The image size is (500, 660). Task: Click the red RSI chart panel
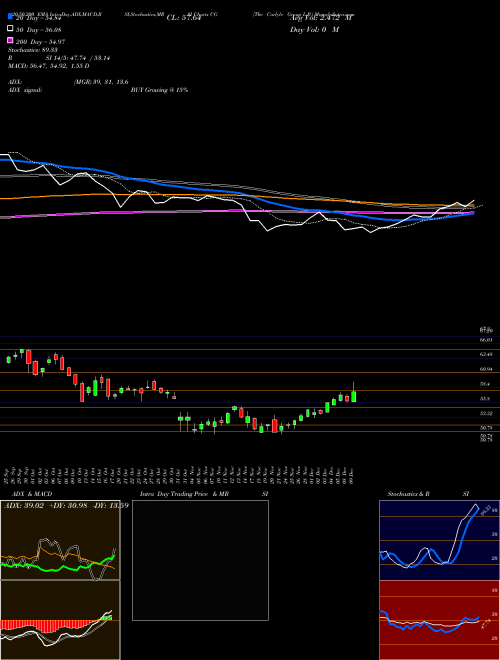[x=439, y=620]
